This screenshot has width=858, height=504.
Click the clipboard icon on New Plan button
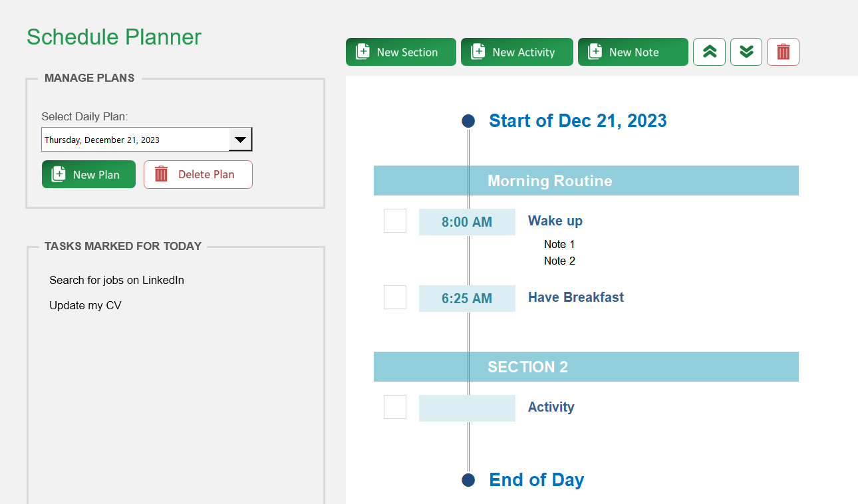[x=57, y=174]
